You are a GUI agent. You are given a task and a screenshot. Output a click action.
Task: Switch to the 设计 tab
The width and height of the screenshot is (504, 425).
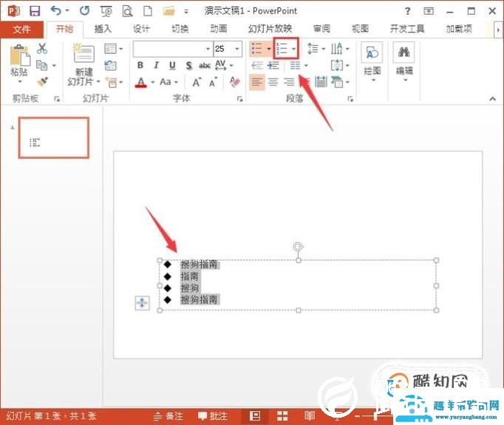pos(141,29)
